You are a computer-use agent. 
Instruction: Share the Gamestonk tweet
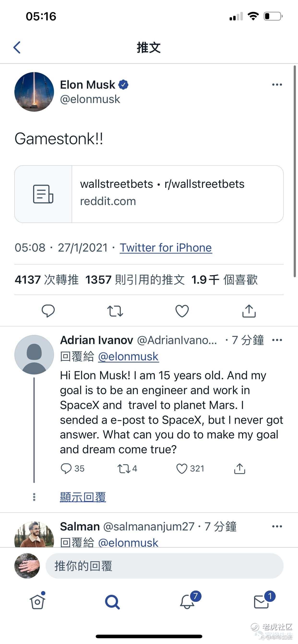click(249, 311)
